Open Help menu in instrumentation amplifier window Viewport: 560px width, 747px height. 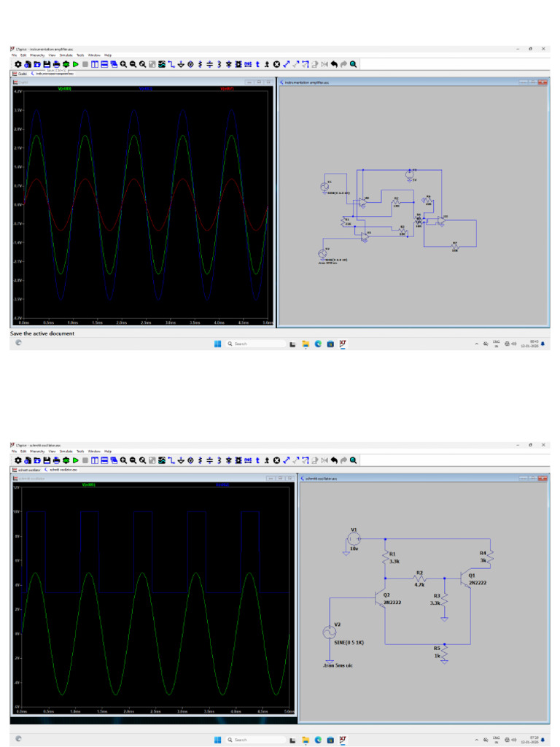(108, 55)
